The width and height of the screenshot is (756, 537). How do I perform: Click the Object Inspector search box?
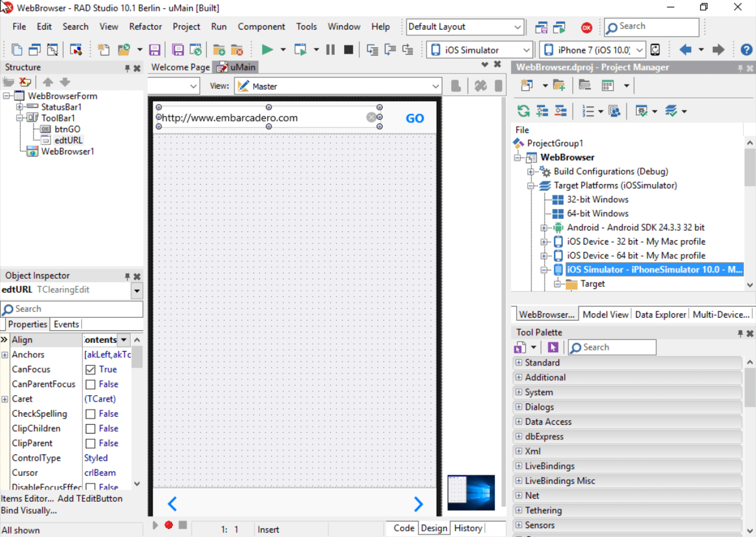71,309
